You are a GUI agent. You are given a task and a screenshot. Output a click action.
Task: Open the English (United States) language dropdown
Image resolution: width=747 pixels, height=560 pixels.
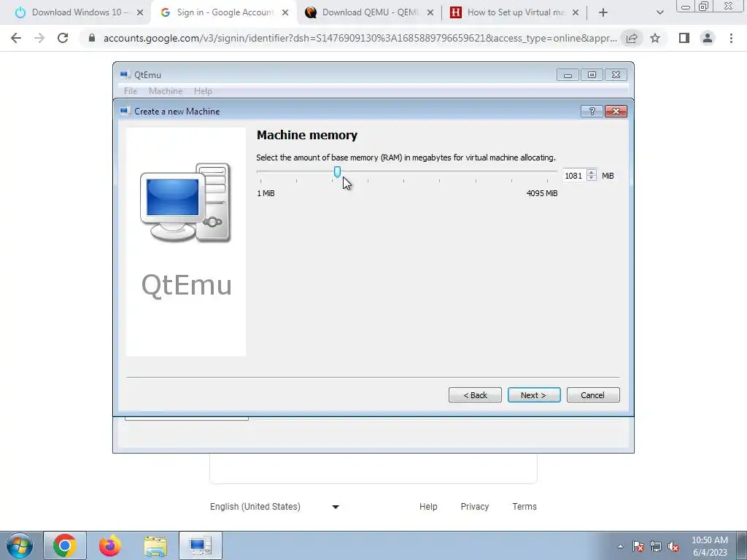(275, 507)
